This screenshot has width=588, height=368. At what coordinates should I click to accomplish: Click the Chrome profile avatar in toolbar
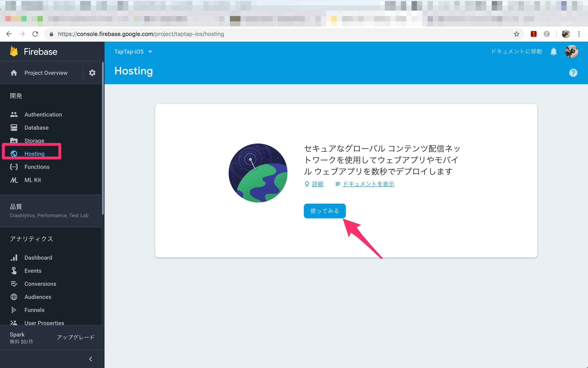(566, 34)
